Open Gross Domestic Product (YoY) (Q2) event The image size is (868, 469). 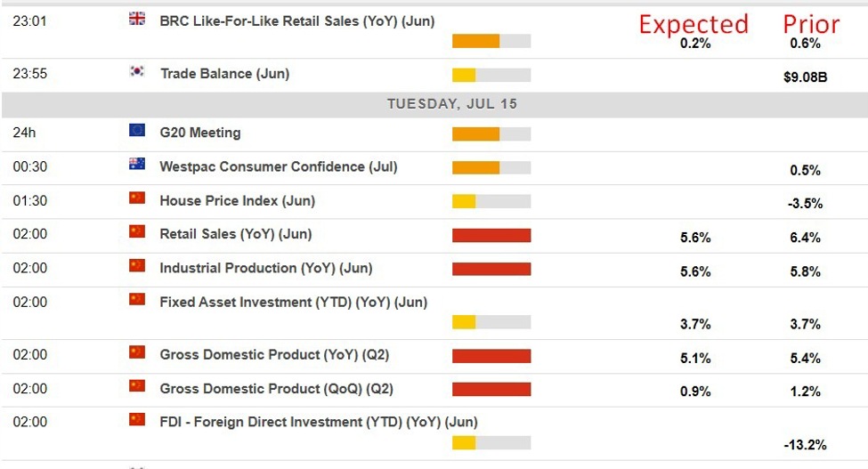point(274,355)
